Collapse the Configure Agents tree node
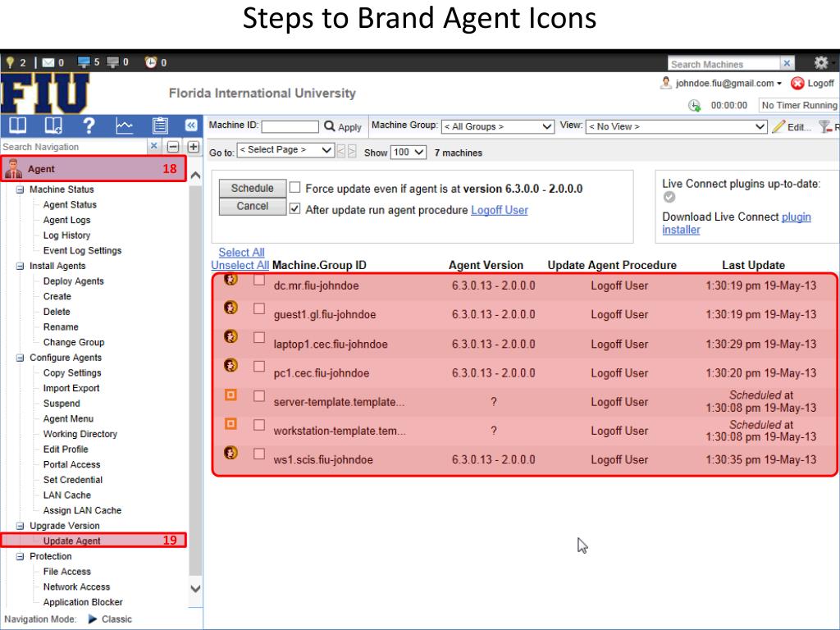Image resolution: width=840 pixels, height=630 pixels. [20, 358]
